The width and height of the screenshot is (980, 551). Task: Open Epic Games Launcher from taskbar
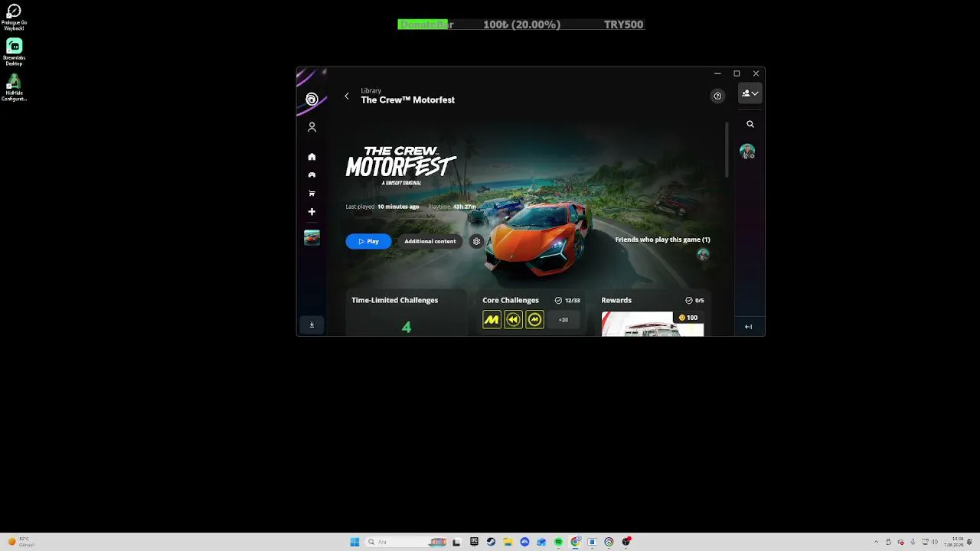click(474, 542)
